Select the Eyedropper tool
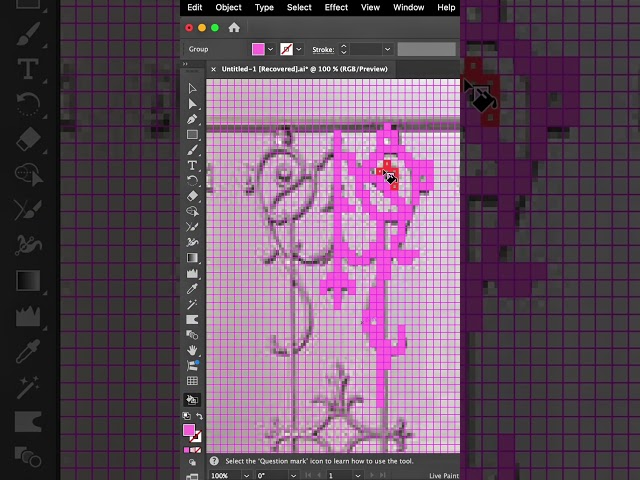Image resolution: width=640 pixels, height=480 pixels. pyautogui.click(x=192, y=289)
